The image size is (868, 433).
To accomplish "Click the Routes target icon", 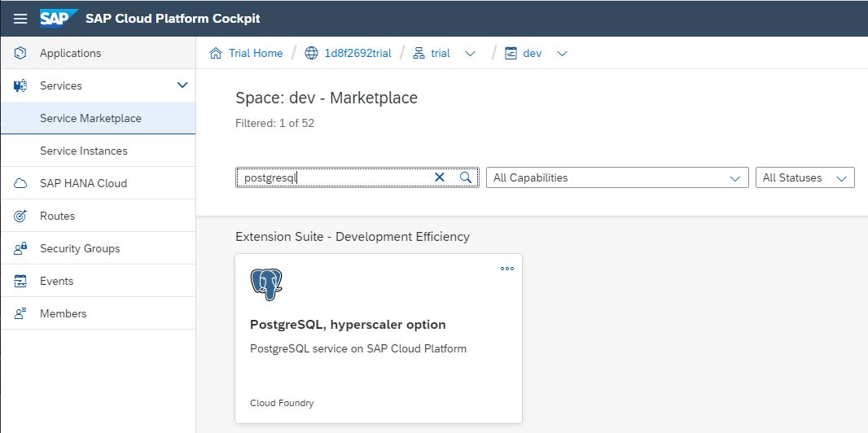I will 21,216.
